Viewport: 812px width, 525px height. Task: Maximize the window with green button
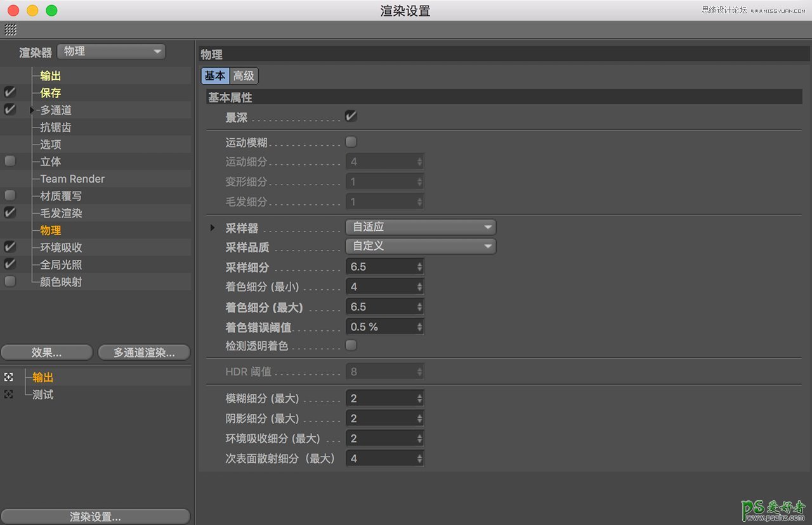tap(51, 10)
